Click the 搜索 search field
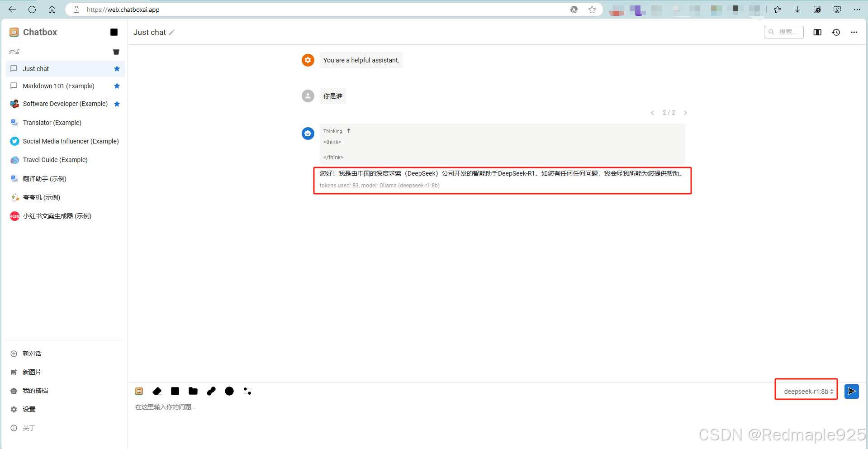 coord(784,32)
